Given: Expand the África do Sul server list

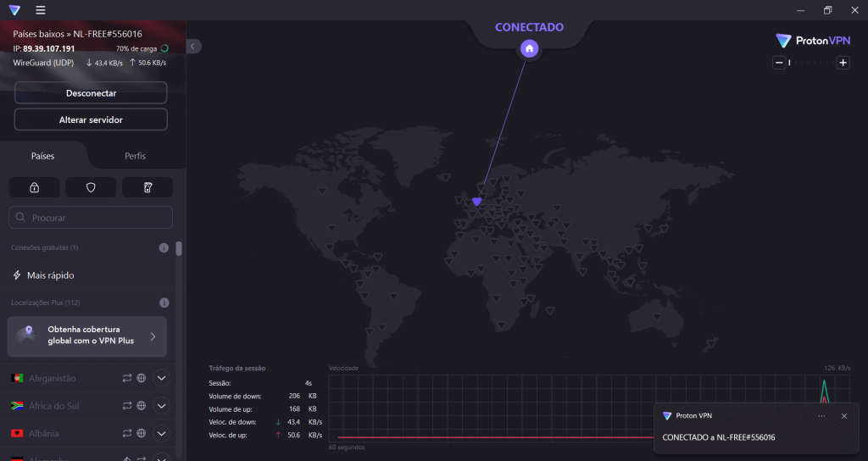Looking at the screenshot, I should [x=161, y=406].
